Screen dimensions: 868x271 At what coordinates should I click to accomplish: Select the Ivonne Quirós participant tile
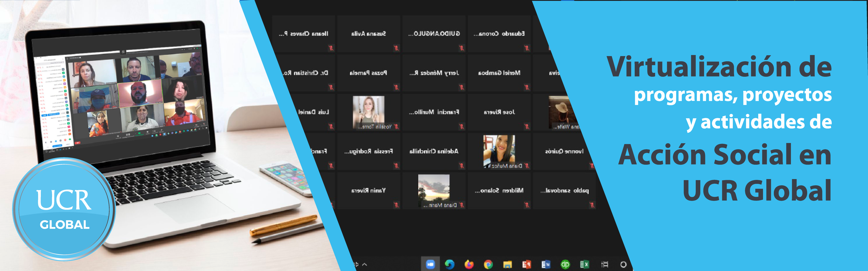point(565,151)
